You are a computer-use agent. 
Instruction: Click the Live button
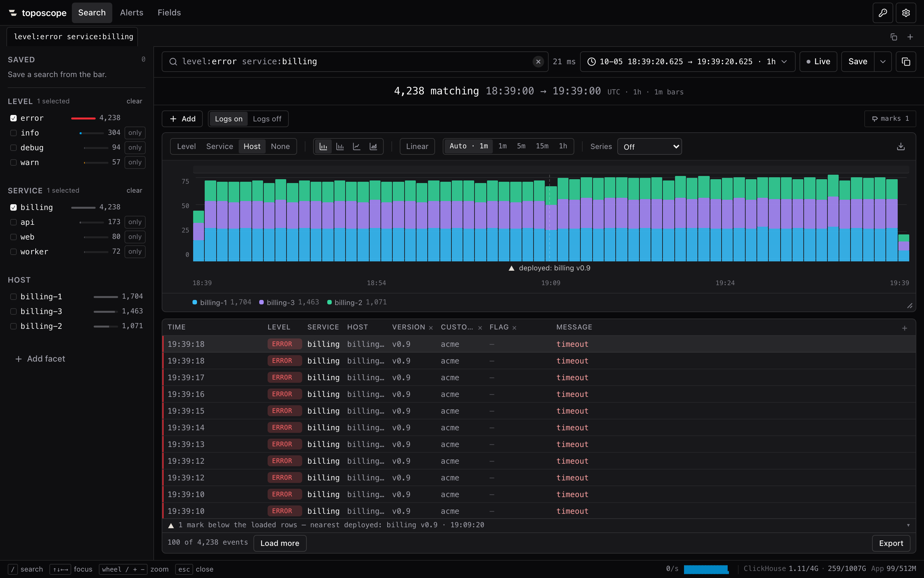[x=818, y=62]
